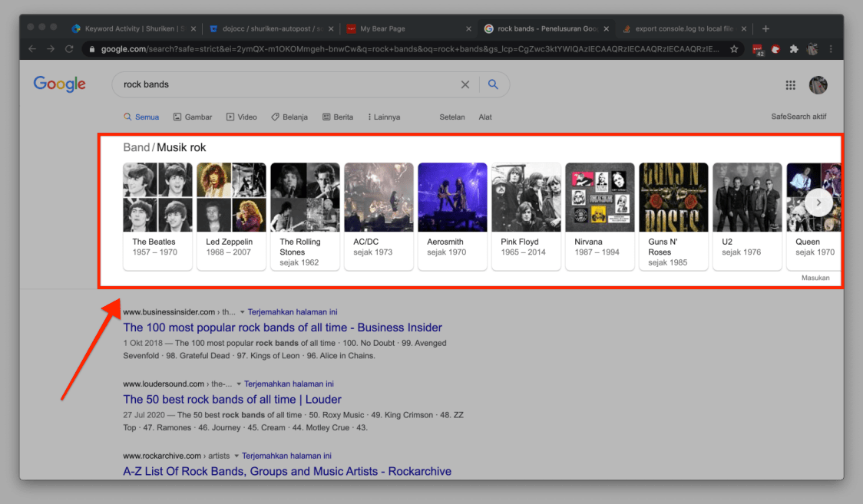Open the Google account profile picture
This screenshot has height=504, width=863.
pyautogui.click(x=818, y=84)
